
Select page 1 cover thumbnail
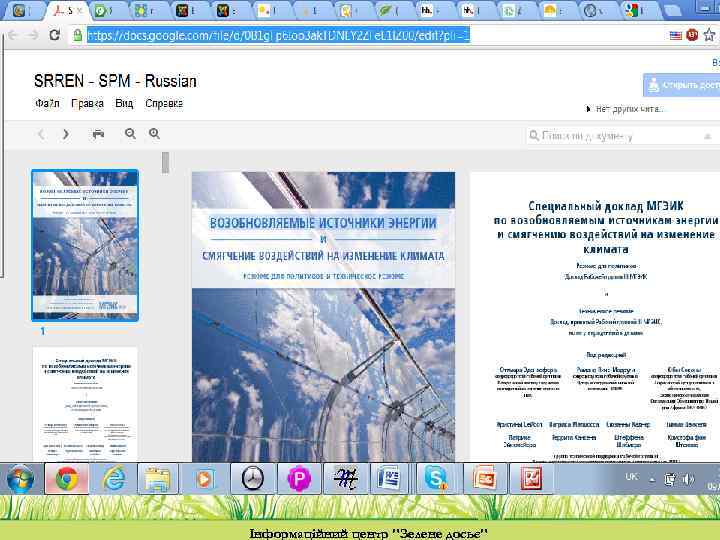(x=85, y=245)
